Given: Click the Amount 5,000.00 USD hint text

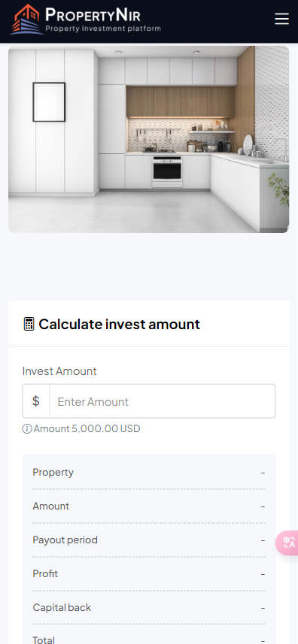Looking at the screenshot, I should click(87, 429).
